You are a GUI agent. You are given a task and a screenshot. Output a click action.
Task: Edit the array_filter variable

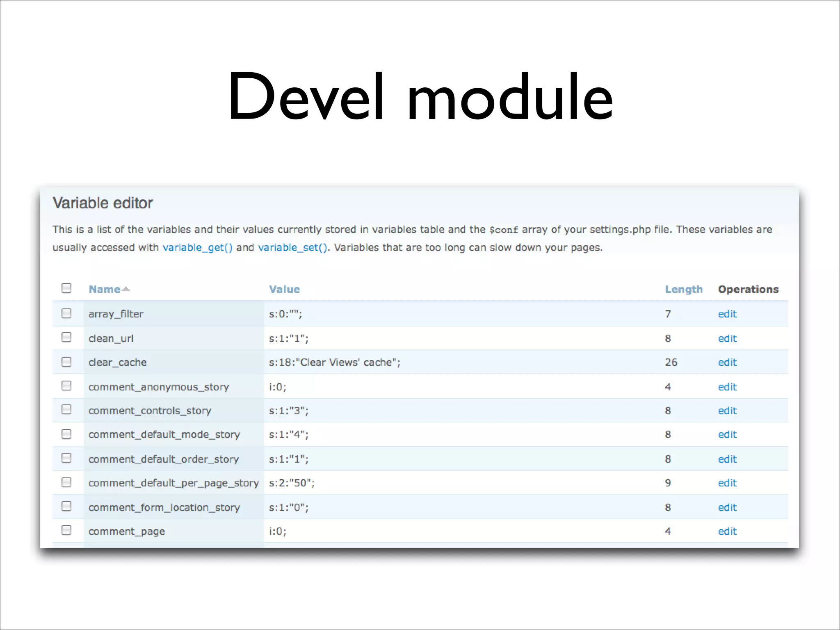click(727, 314)
